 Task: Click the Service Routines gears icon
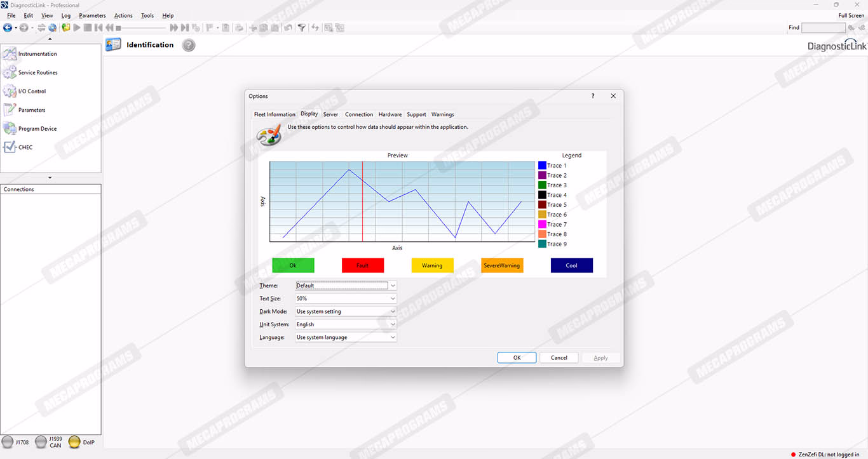pos(10,72)
